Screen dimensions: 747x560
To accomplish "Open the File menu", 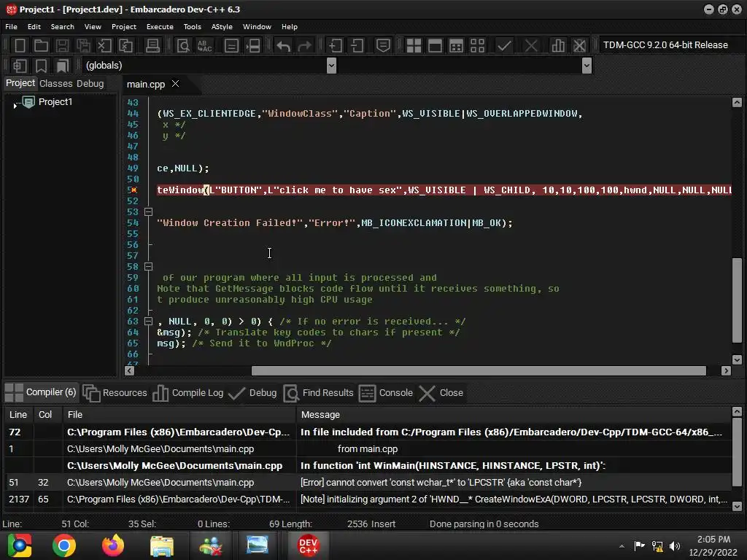I will point(11,27).
